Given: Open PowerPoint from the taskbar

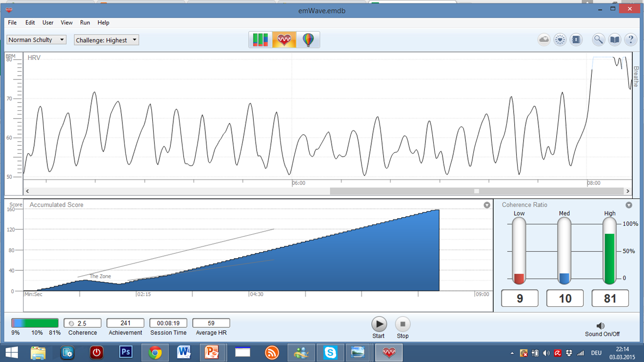Looking at the screenshot, I should point(213,352).
